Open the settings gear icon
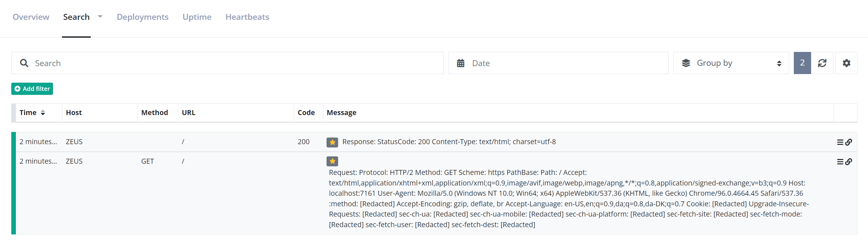Viewport: 868px width, 245px height. 846,63
